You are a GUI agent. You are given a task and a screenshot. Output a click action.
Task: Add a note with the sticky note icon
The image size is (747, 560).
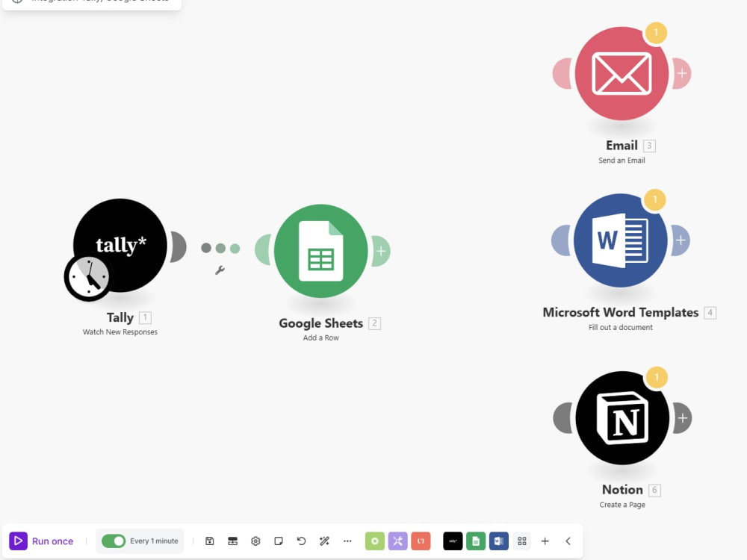point(279,541)
